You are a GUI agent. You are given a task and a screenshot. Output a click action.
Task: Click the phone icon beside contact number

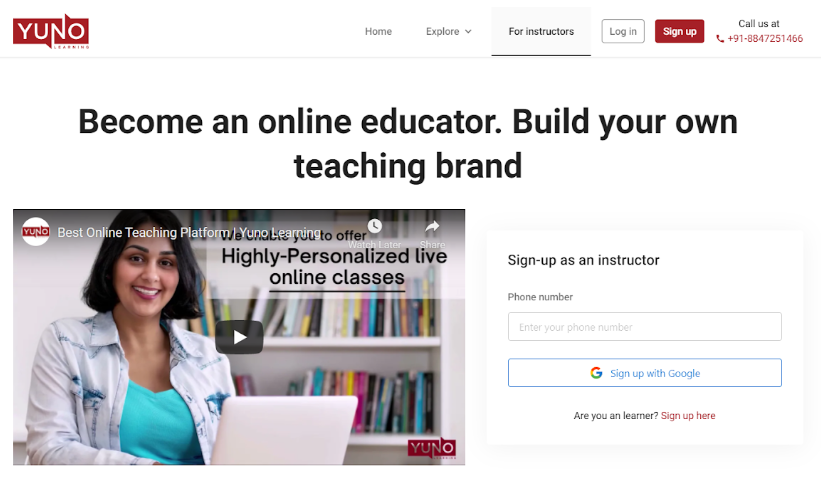tap(720, 39)
